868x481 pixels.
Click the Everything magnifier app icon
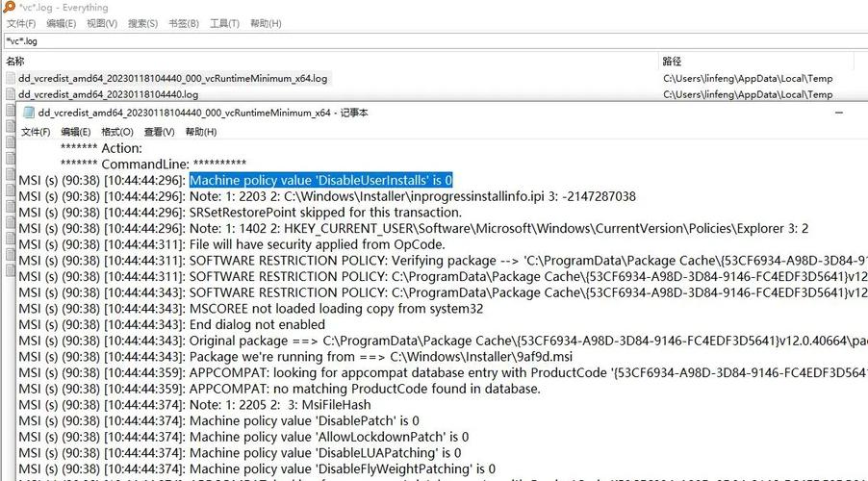(x=9, y=7)
